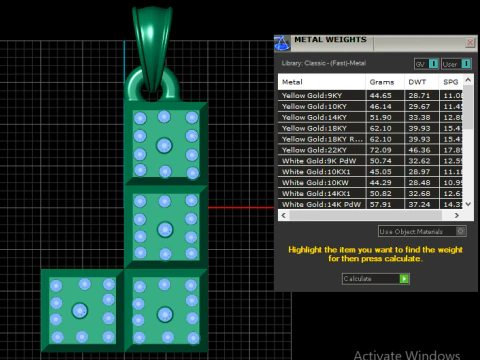Select the Yellow Gold:9KY row
The width and height of the screenshot is (480, 360).
(x=370, y=95)
